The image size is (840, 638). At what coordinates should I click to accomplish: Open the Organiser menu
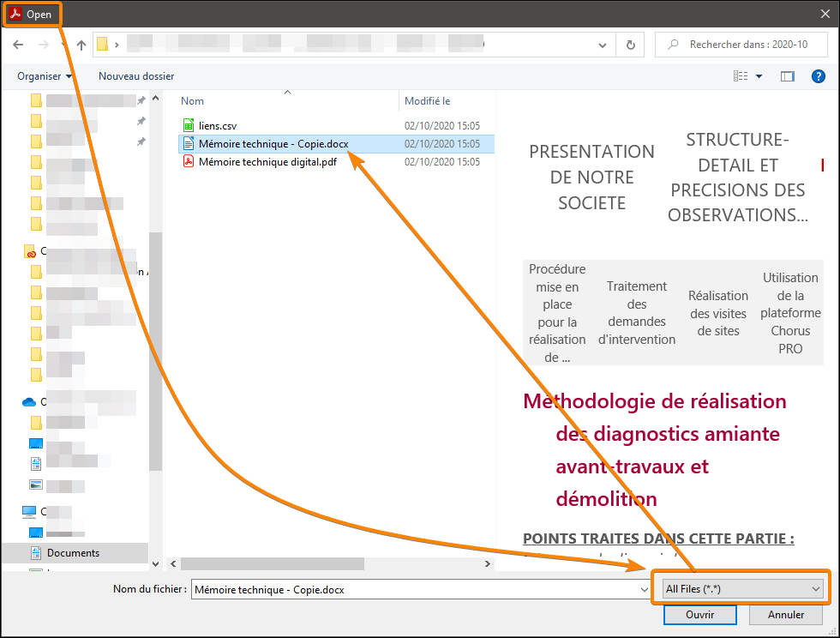[x=45, y=76]
